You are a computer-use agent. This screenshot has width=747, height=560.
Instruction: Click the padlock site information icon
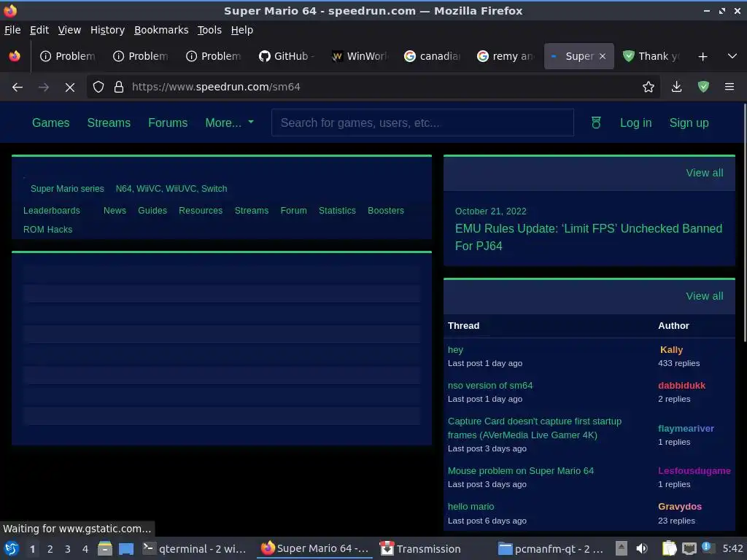[119, 87]
